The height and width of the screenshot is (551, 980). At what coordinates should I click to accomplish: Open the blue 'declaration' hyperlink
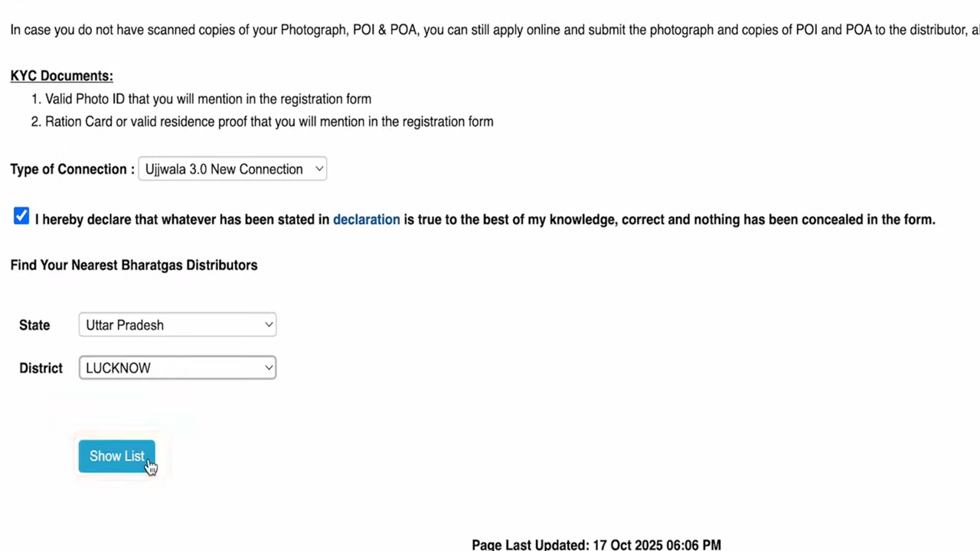366,220
